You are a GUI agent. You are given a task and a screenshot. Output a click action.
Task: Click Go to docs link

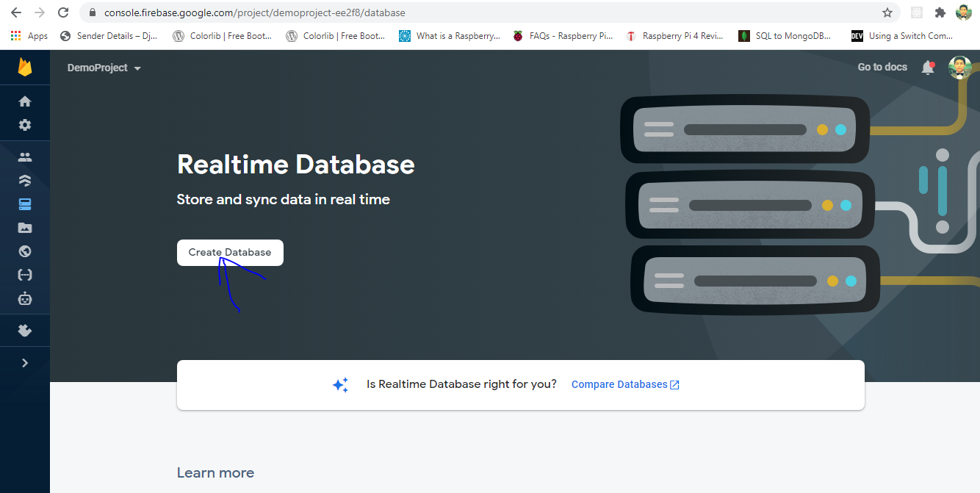pyautogui.click(x=882, y=67)
